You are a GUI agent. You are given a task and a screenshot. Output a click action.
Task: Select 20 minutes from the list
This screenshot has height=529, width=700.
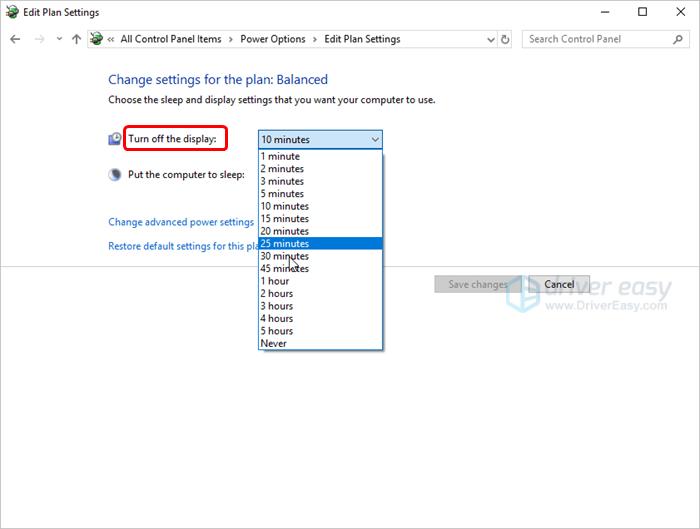click(x=320, y=231)
